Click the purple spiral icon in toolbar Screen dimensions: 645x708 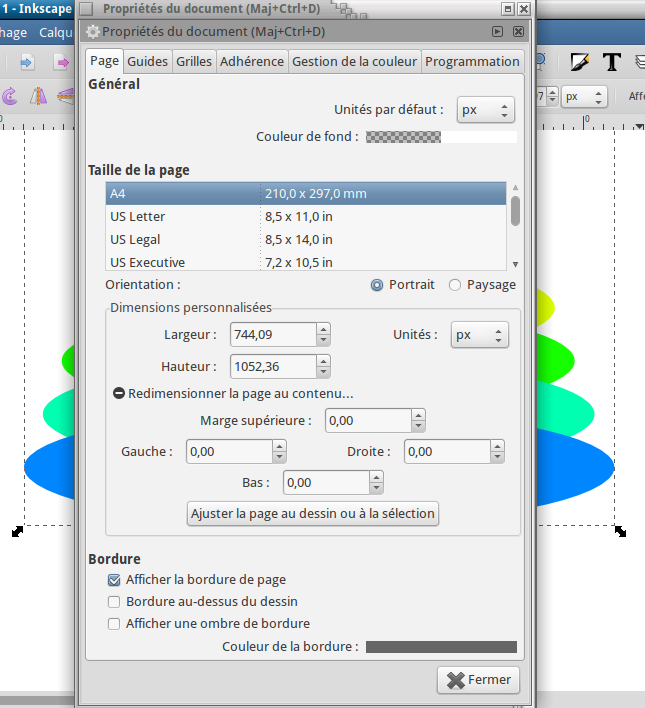pyautogui.click(x=10, y=97)
